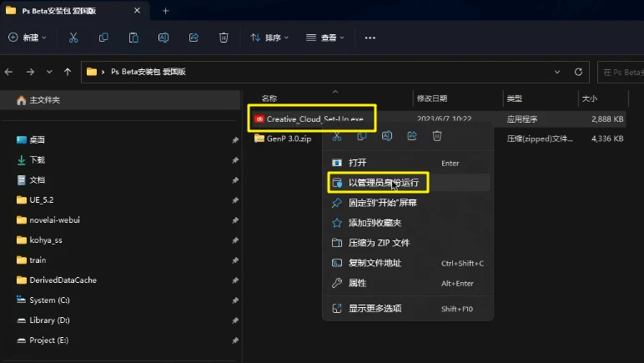Viewport: 644px width, 363px height.
Task: Click the context menu Copy icon
Action: [x=362, y=136]
